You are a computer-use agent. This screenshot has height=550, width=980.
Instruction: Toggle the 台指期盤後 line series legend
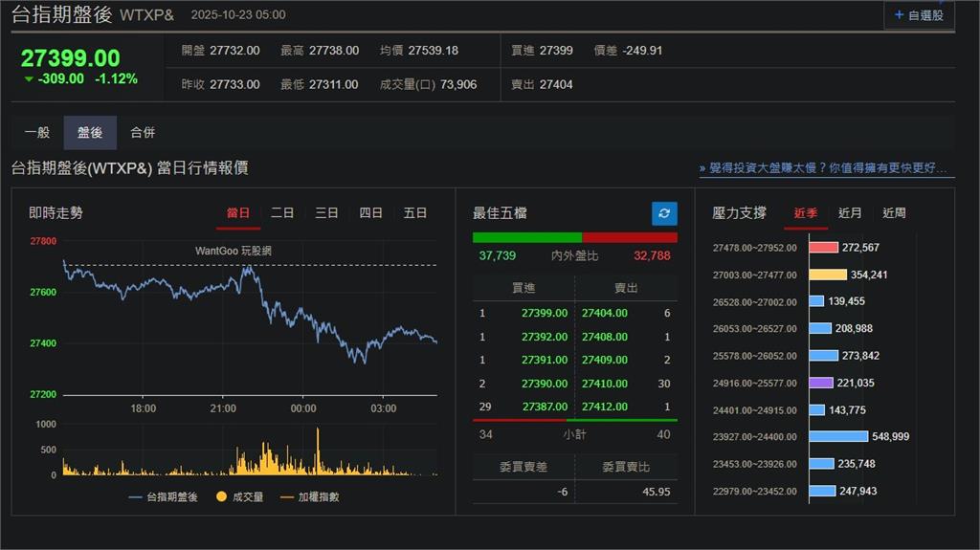(162, 496)
